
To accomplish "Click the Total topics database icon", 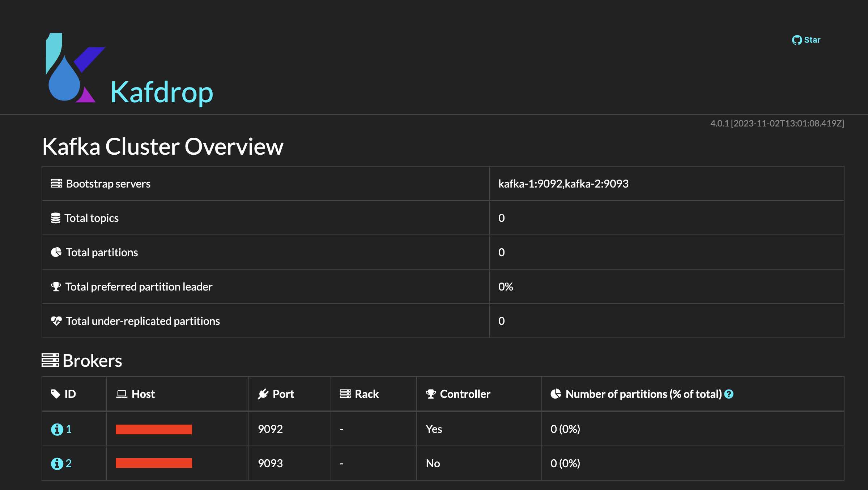I will (56, 218).
